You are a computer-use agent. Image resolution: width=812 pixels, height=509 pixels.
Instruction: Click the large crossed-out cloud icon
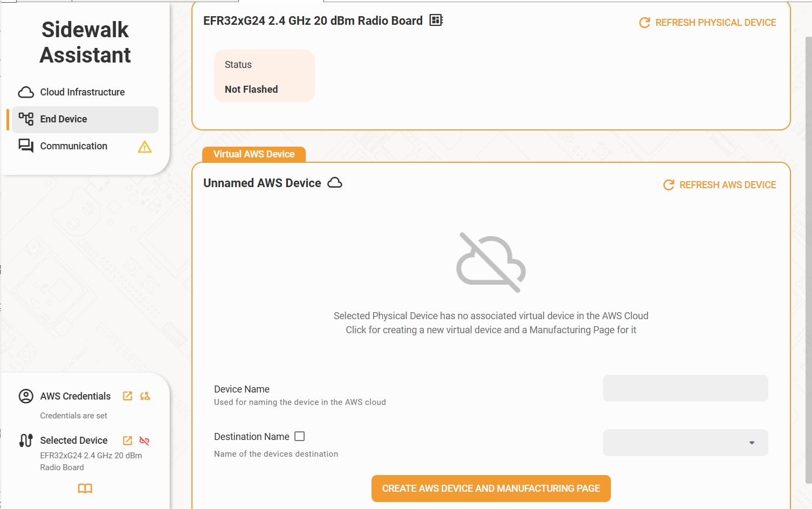[491, 263]
